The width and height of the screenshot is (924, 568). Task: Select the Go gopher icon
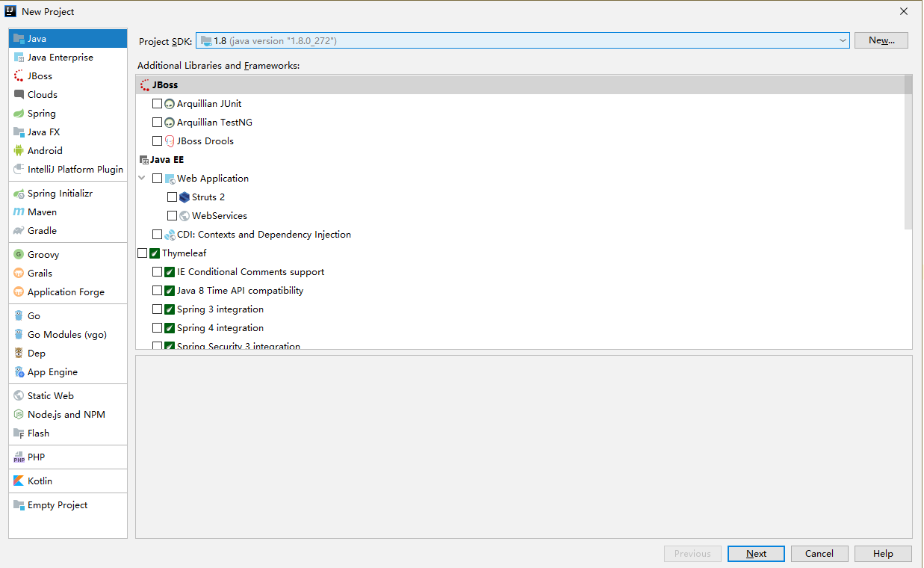coord(19,316)
